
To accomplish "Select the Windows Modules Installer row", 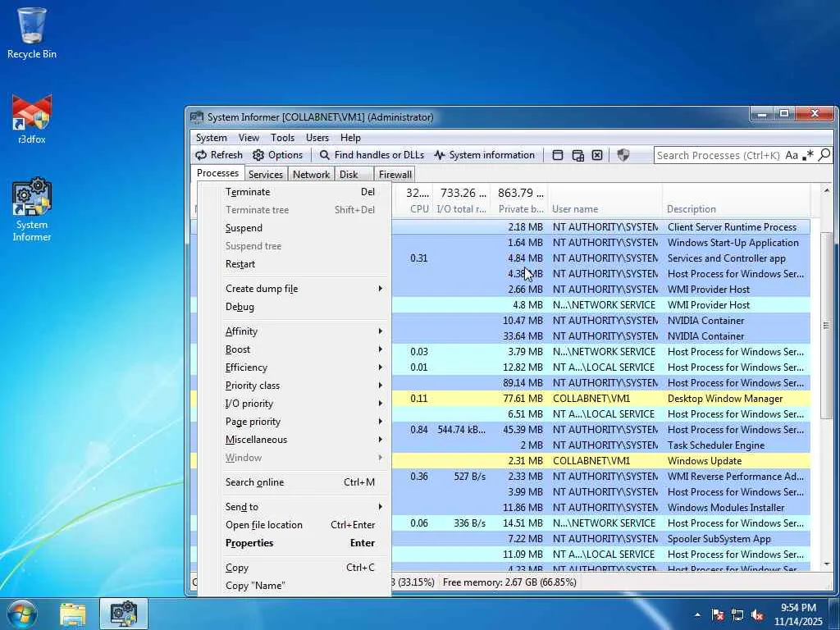I will [600, 507].
